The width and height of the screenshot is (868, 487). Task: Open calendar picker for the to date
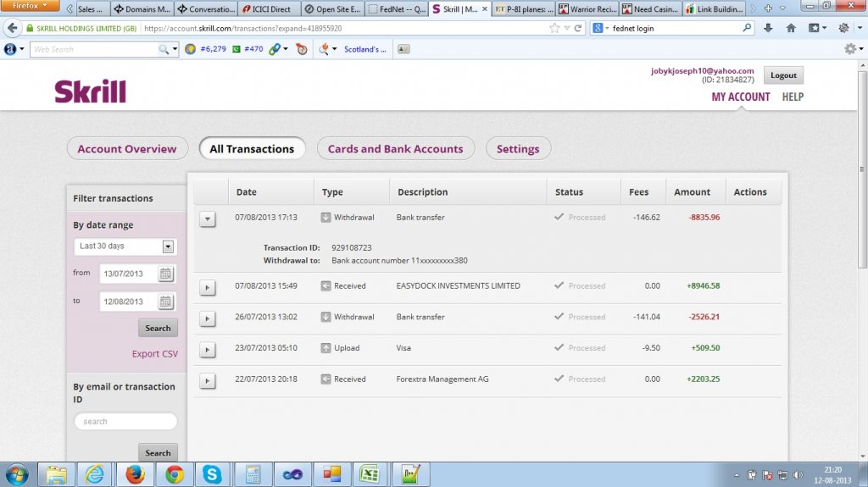click(x=165, y=302)
